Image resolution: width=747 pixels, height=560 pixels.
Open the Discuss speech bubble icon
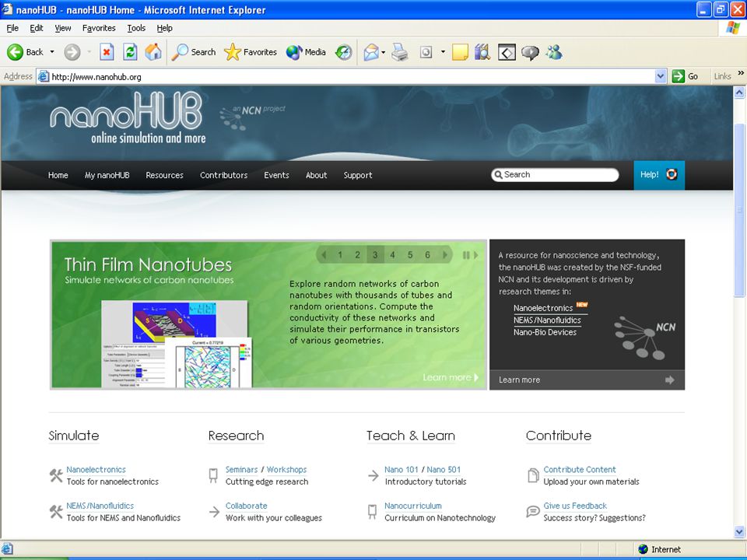coord(530,52)
